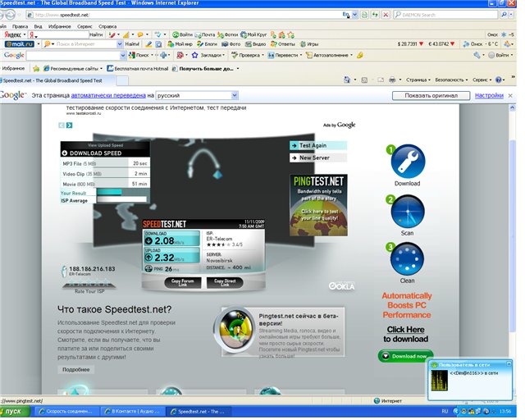Click the DAEMON Search magnifier button
The image size is (525, 420).
[503, 15]
